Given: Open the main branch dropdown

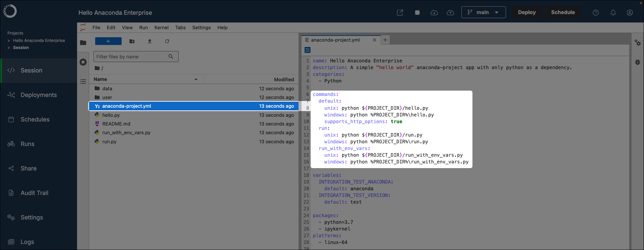Looking at the screenshot, I should click(x=484, y=12).
